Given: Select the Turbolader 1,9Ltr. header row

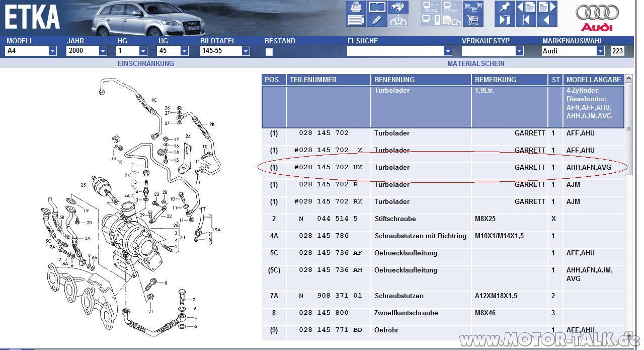Looking at the screenshot, I should pyautogui.click(x=443, y=107).
